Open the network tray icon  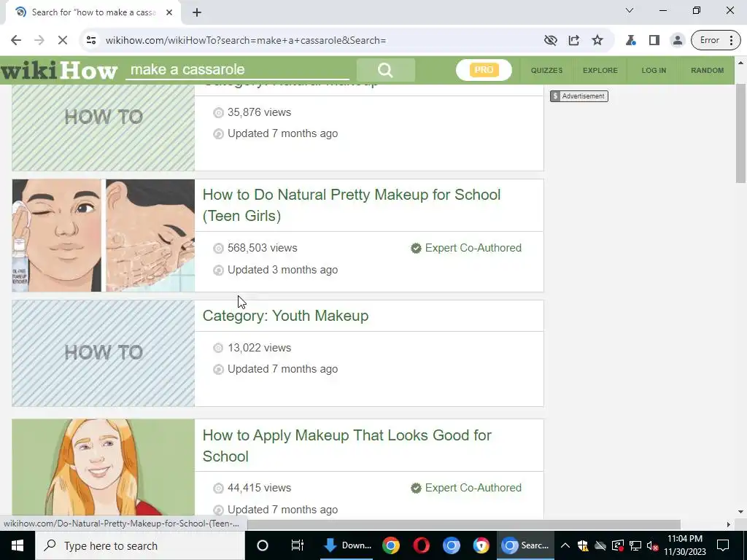635,545
